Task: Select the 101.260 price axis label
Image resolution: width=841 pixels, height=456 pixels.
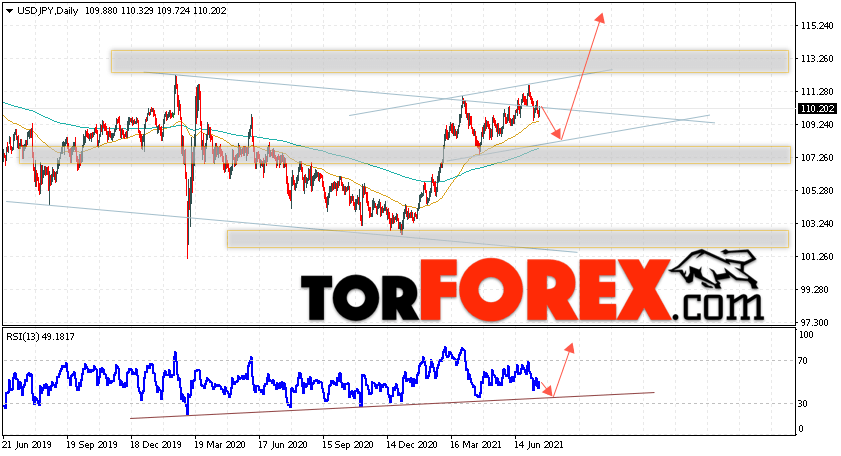Action: pos(817,256)
